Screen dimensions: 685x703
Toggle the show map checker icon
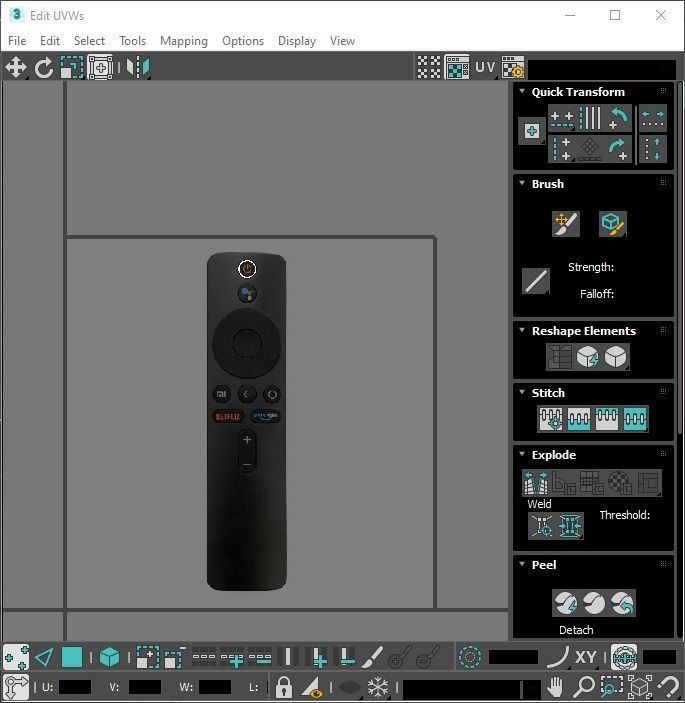pos(457,67)
